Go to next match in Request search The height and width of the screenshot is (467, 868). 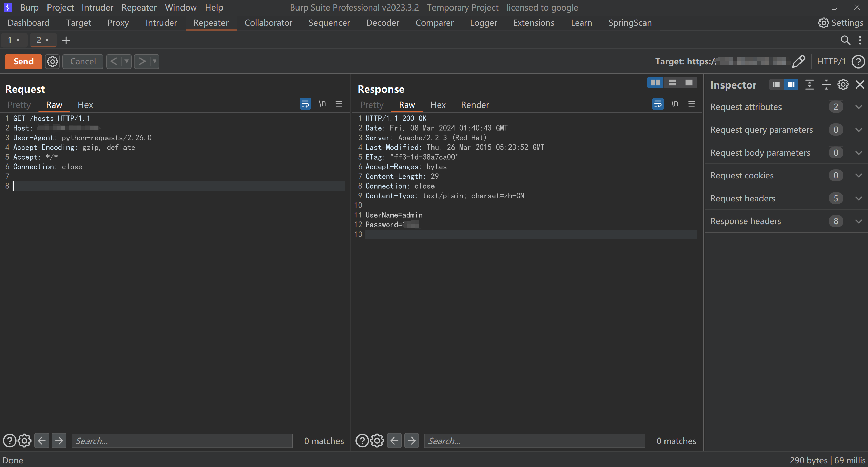click(x=59, y=441)
